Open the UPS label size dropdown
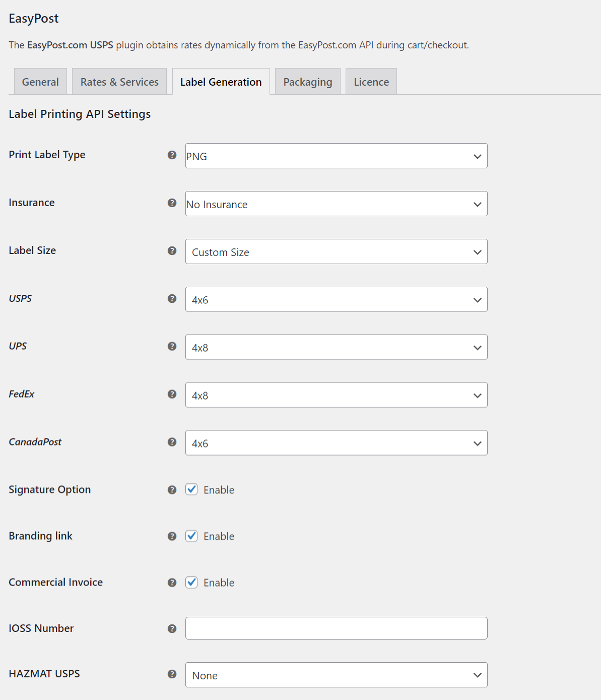This screenshot has height=700, width=601. point(336,348)
